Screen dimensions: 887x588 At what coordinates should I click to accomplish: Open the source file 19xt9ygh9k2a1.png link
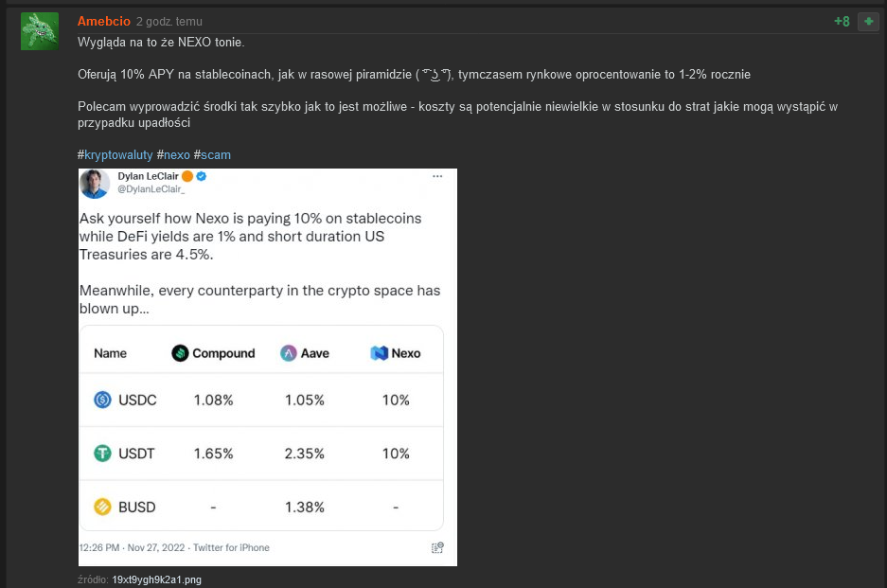coord(156,579)
